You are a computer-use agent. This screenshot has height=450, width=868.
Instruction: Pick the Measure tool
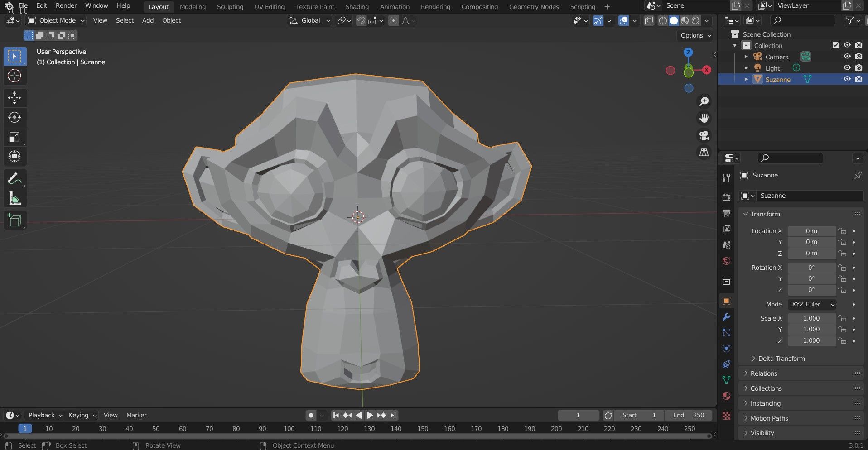(15, 198)
